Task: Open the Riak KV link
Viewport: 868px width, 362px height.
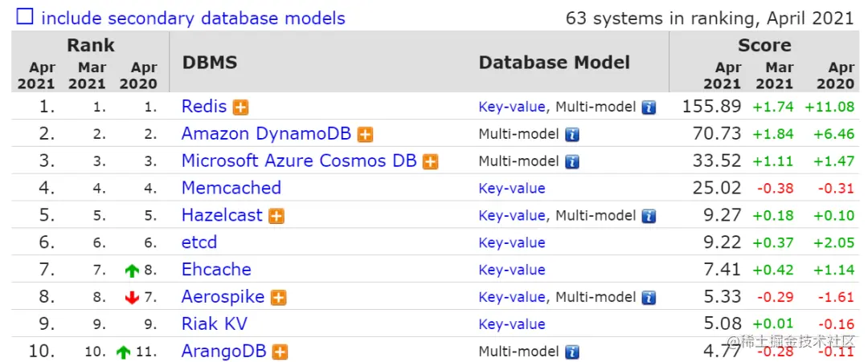Action: coord(214,324)
